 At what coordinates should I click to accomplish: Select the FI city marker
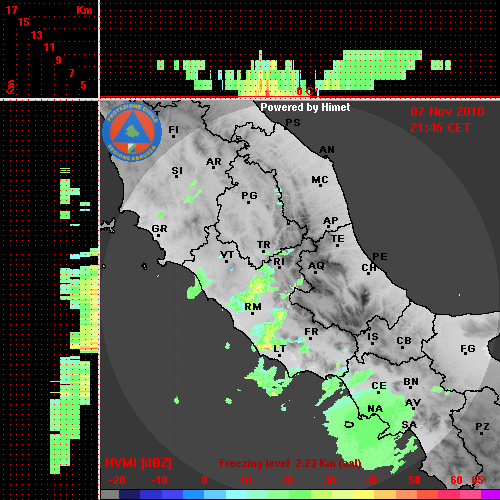173,136
